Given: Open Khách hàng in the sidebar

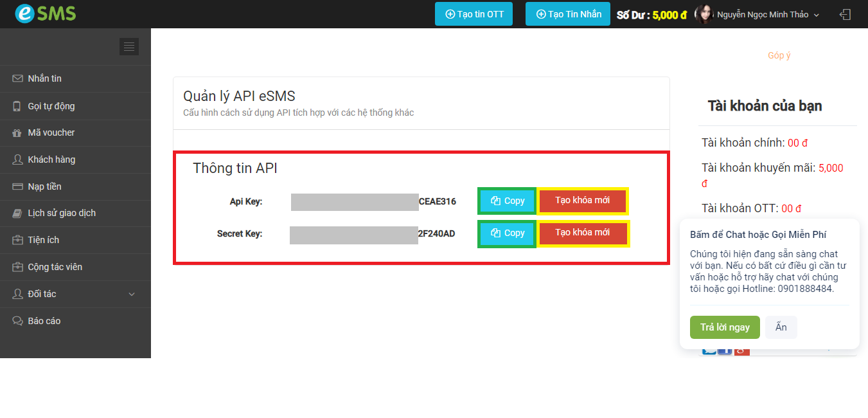Looking at the screenshot, I should pos(51,159).
